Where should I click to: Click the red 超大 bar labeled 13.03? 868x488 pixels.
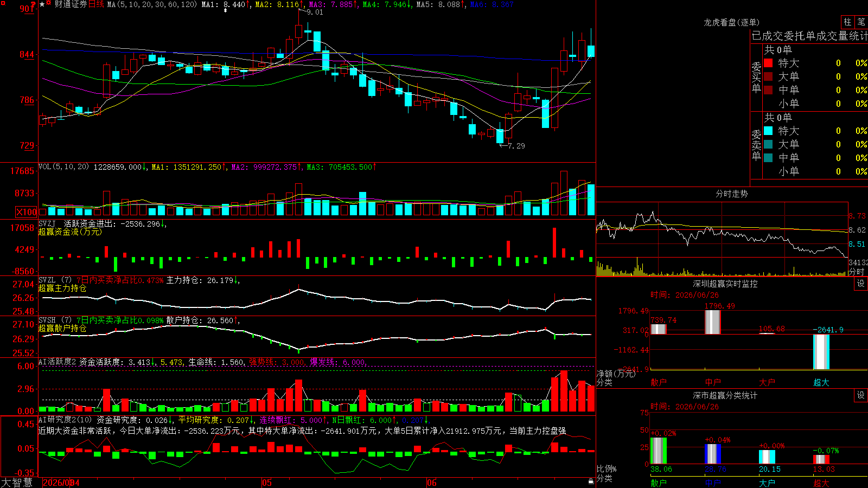tap(821, 459)
